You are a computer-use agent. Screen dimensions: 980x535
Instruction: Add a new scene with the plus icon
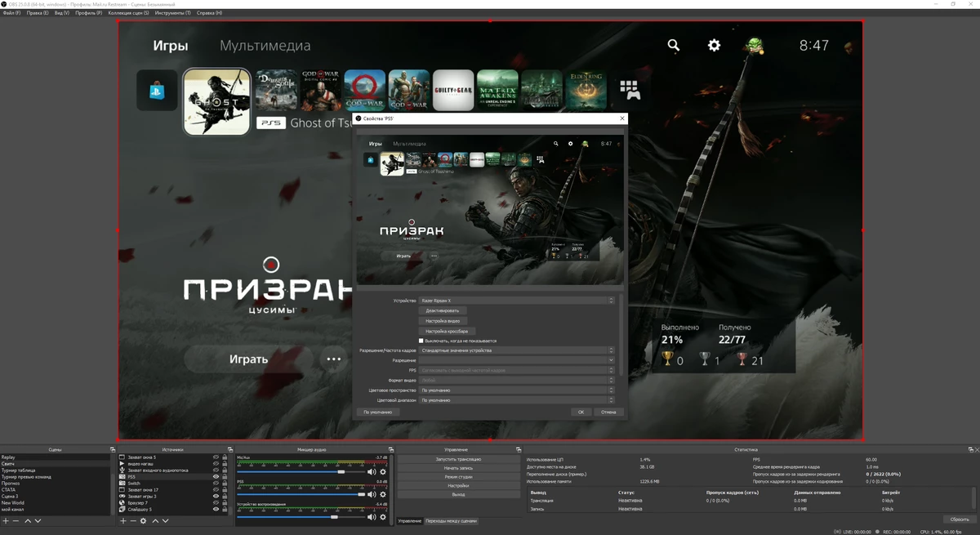[6, 520]
